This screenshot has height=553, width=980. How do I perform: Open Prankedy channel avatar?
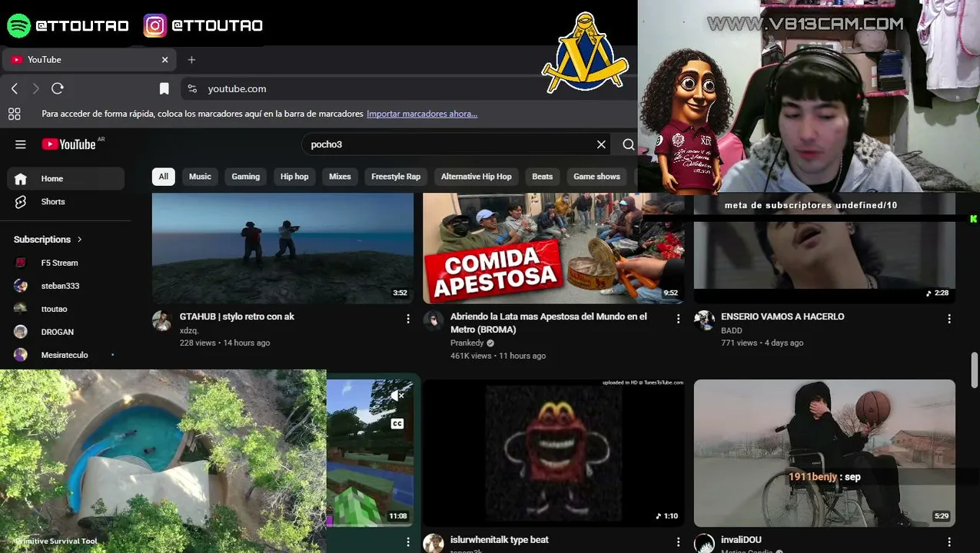click(433, 321)
